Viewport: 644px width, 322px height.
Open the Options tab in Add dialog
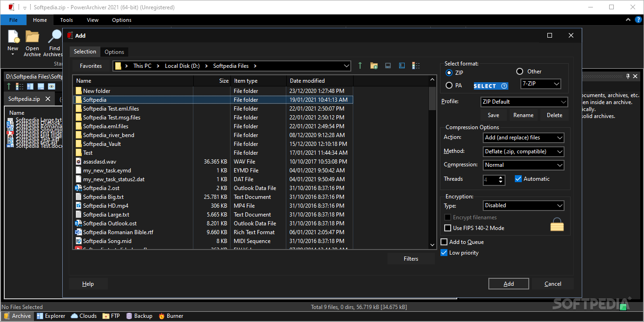[114, 52]
